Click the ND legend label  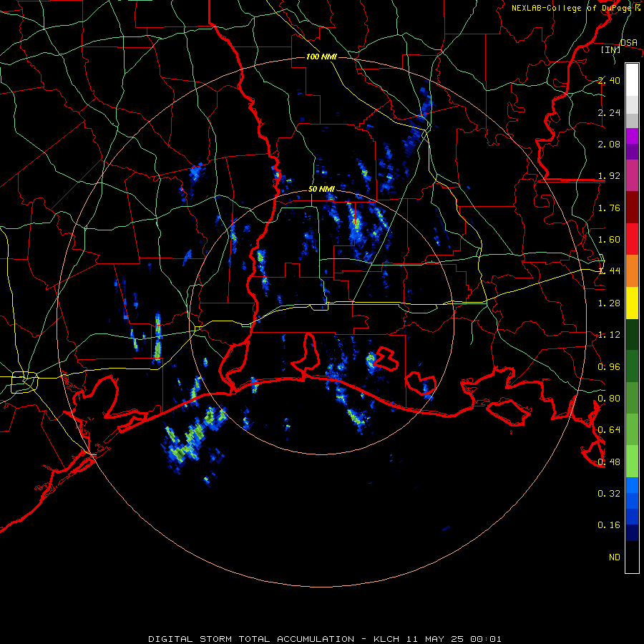[615, 557]
